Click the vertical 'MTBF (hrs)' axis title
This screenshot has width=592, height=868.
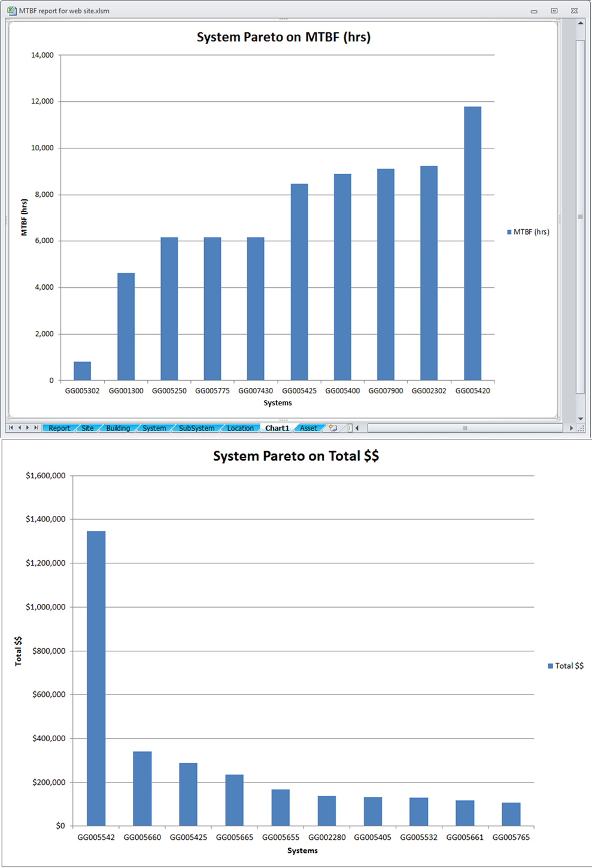click(x=25, y=217)
